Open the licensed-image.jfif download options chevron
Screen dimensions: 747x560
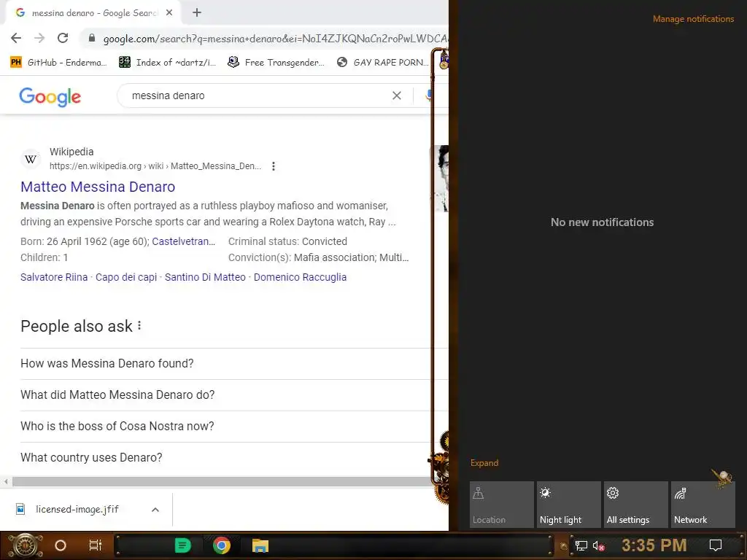coord(155,510)
